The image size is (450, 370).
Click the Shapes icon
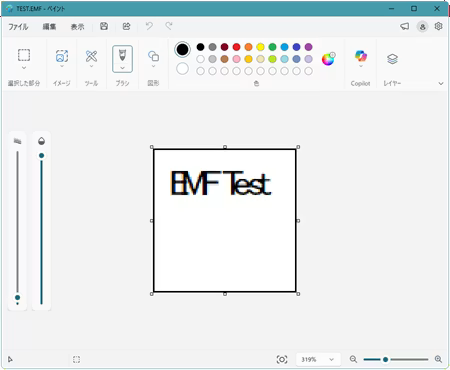click(153, 56)
